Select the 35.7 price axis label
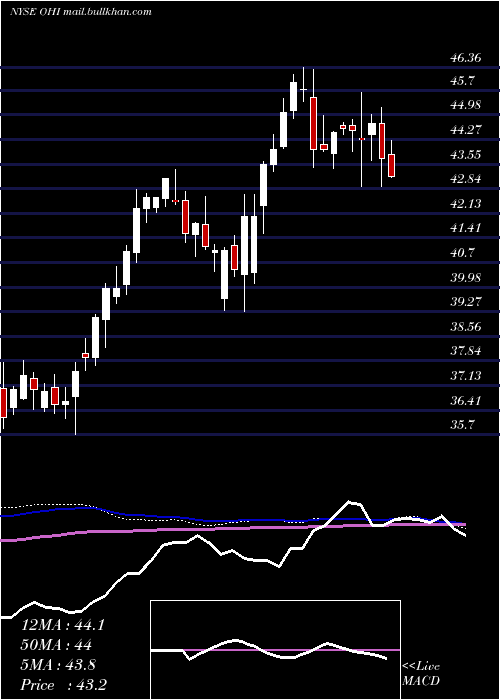 tap(463, 424)
